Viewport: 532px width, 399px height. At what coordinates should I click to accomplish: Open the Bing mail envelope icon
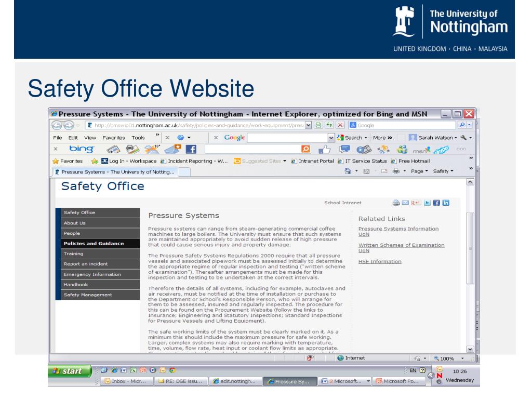[x=172, y=149]
